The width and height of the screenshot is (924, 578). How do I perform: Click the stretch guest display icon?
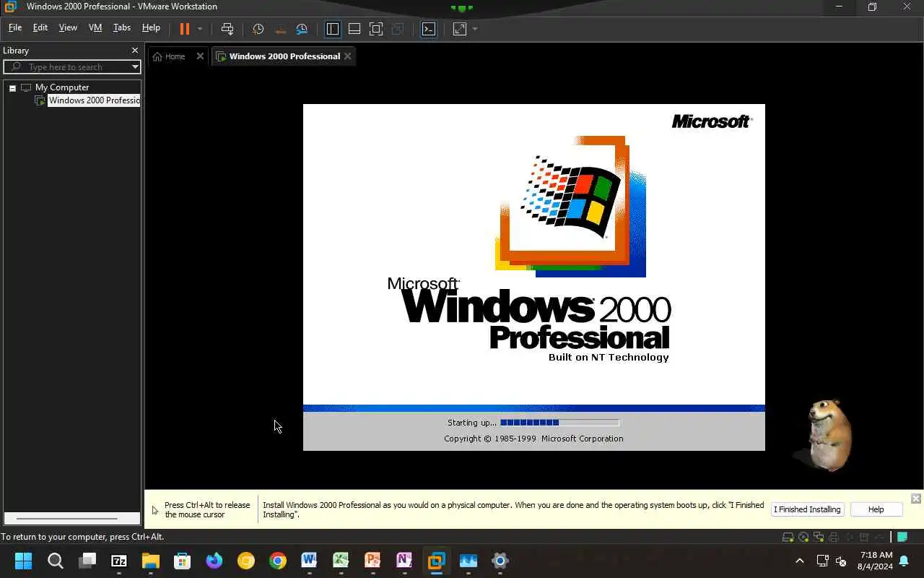[460, 29]
